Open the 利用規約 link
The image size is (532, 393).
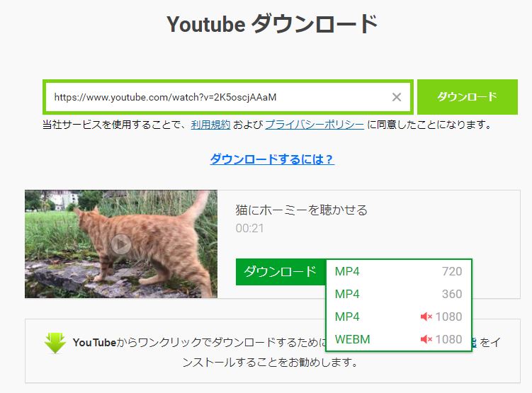pos(210,125)
